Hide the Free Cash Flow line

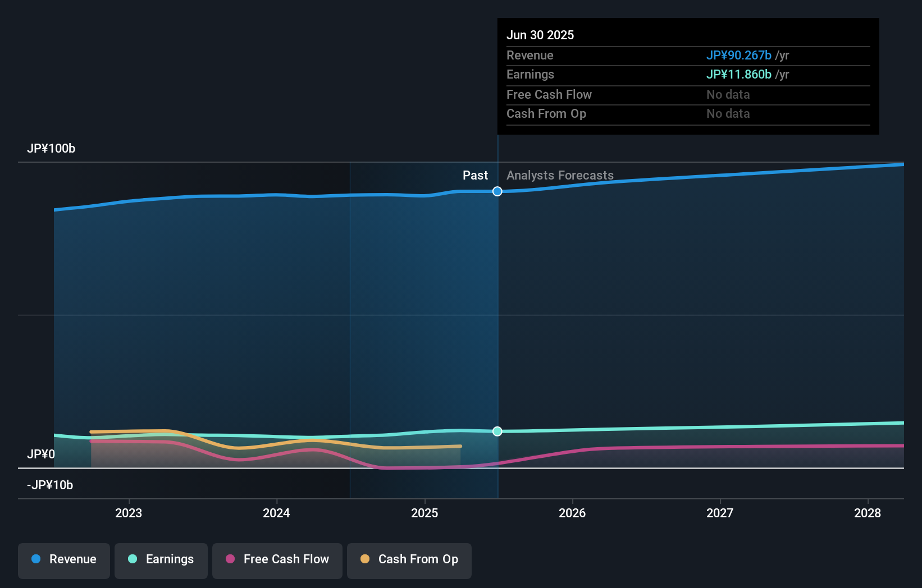(x=277, y=559)
